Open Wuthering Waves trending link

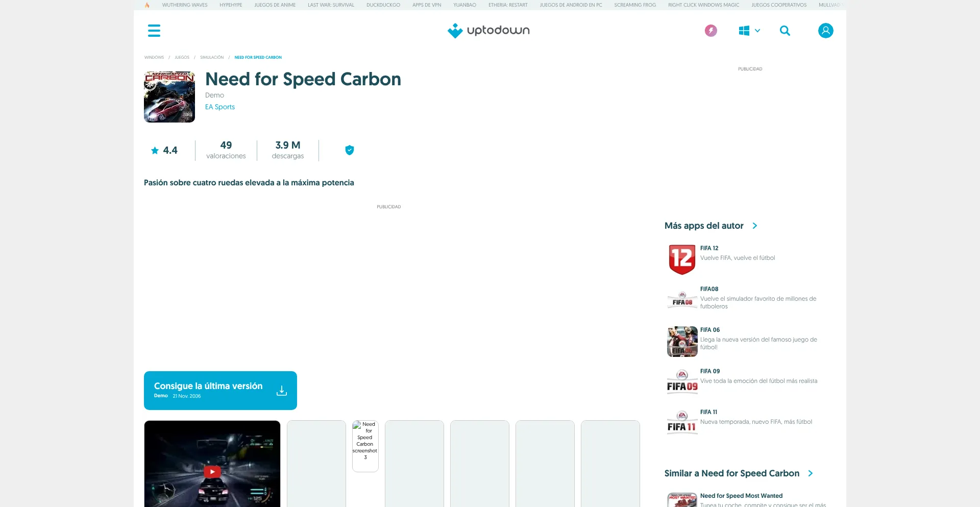coord(185,5)
